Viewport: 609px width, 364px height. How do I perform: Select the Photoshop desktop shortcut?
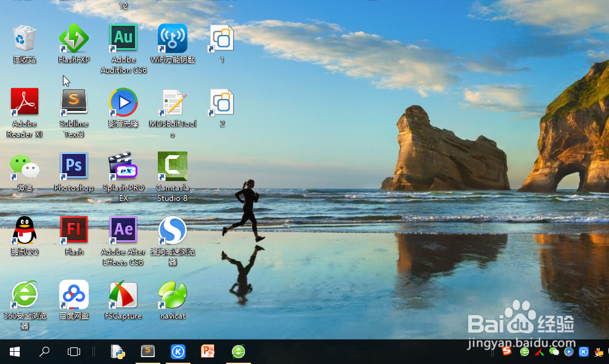click(x=74, y=171)
